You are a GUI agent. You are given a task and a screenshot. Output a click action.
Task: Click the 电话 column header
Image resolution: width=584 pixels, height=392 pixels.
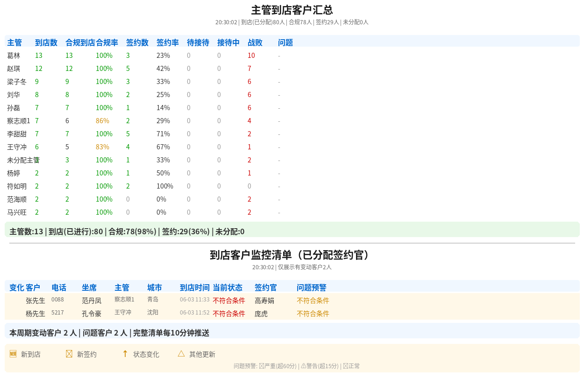[x=59, y=287]
